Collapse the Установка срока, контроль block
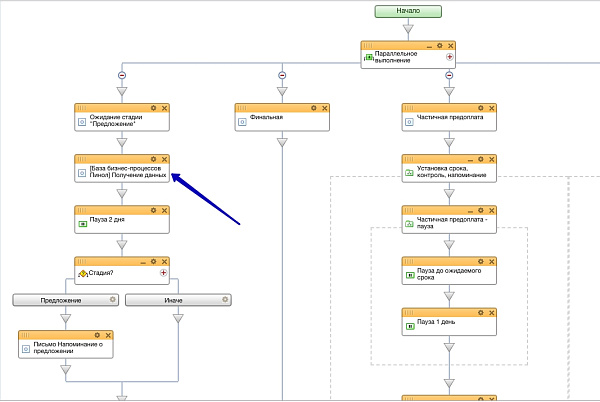This screenshot has height=402, width=600. point(470,160)
